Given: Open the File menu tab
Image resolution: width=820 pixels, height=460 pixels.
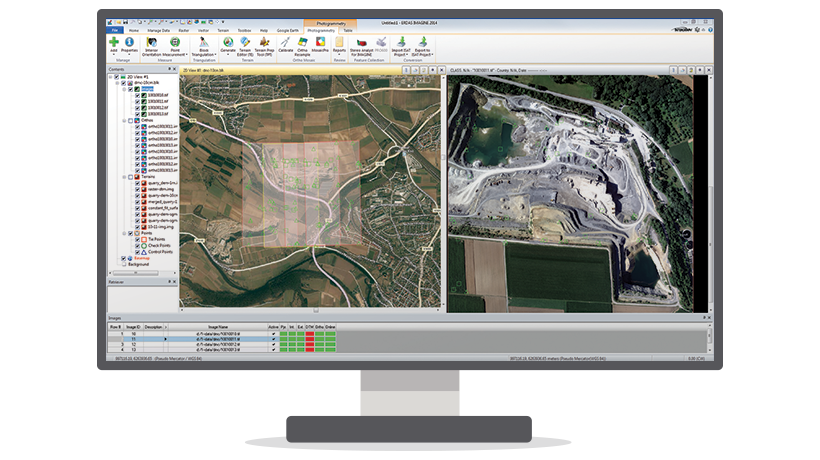Looking at the screenshot, I should pyautogui.click(x=115, y=31).
